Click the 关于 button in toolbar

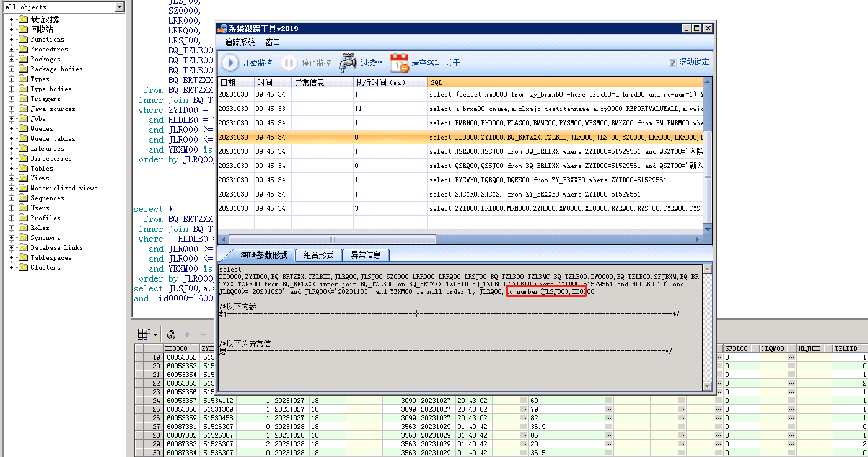point(452,63)
